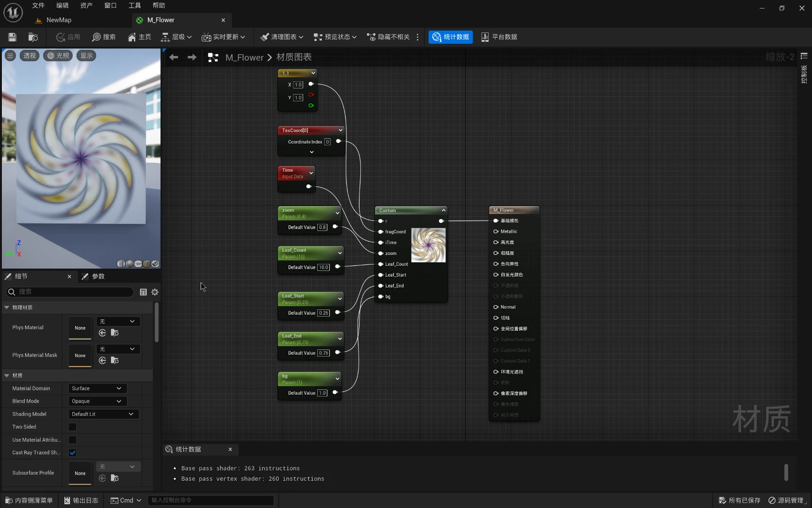Screen dimensions: 812x508
Task: Open the Shading Model dropdown
Action: [103, 414]
